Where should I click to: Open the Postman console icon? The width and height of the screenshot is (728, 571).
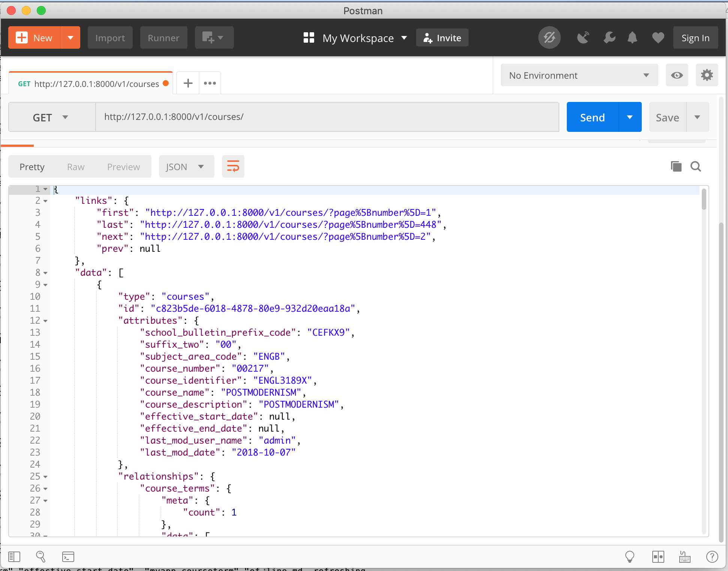(68, 557)
